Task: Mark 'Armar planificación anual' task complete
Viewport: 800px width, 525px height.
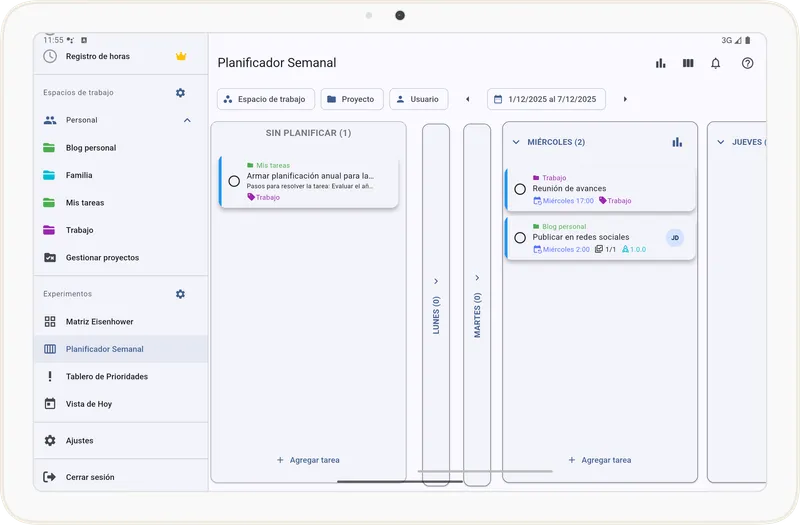Action: pos(234,181)
